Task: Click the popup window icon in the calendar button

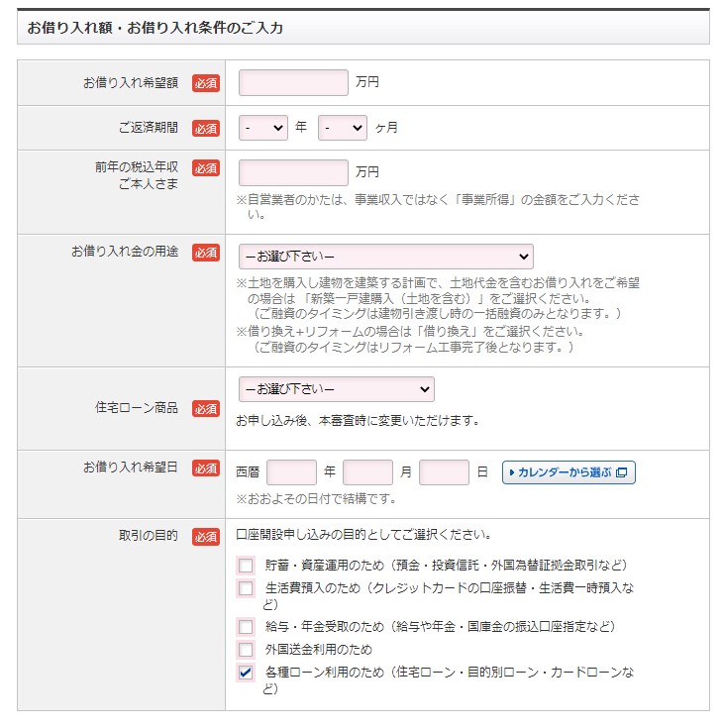Action: pos(622,472)
